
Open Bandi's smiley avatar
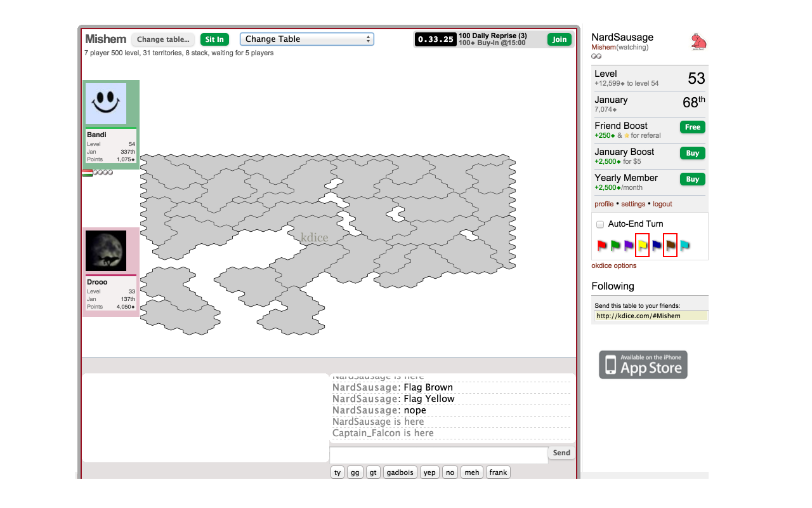106,104
